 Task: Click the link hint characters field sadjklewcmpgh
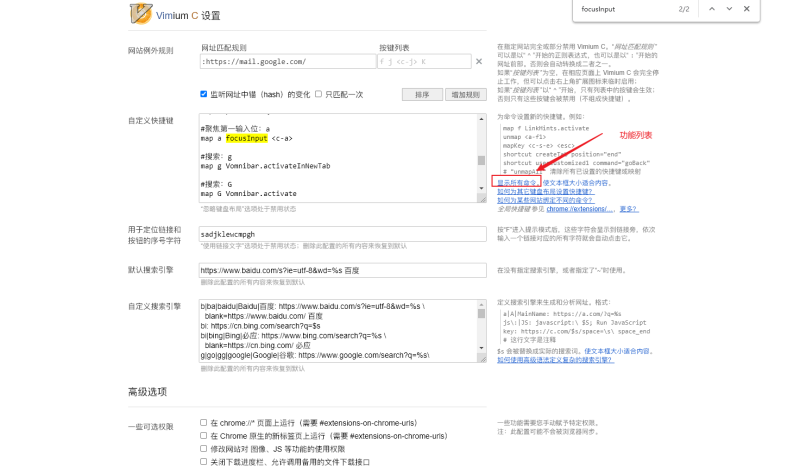(x=342, y=234)
